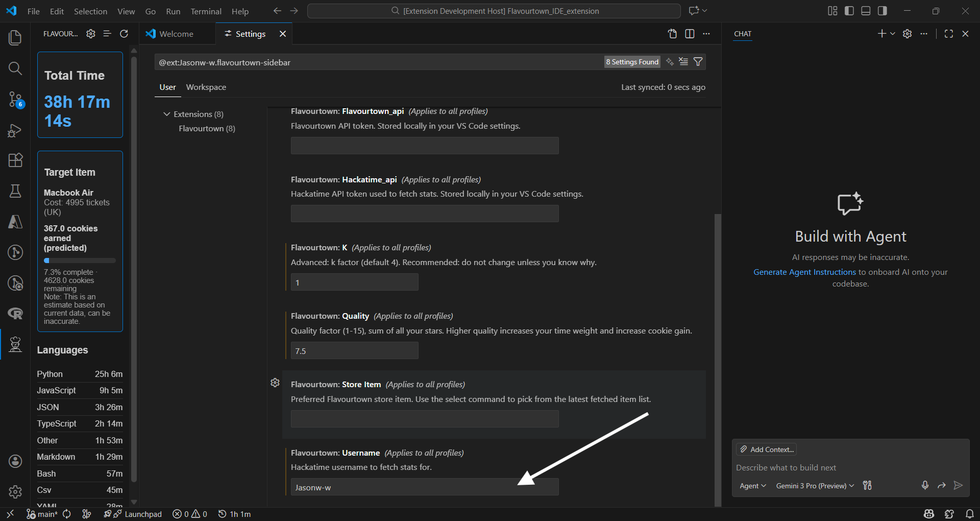This screenshot has height=521, width=980.
Task: Open Accounts menu in activity bar
Action: tap(15, 461)
